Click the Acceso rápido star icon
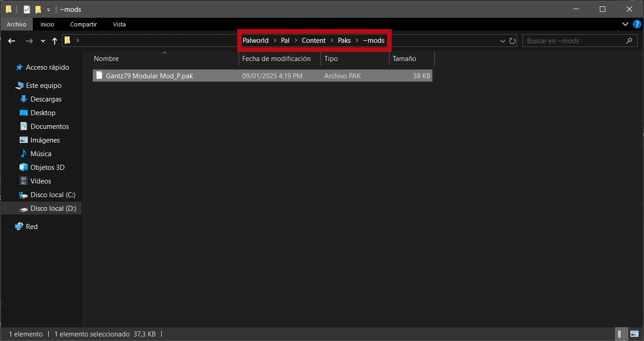The image size is (644, 341). click(x=19, y=67)
